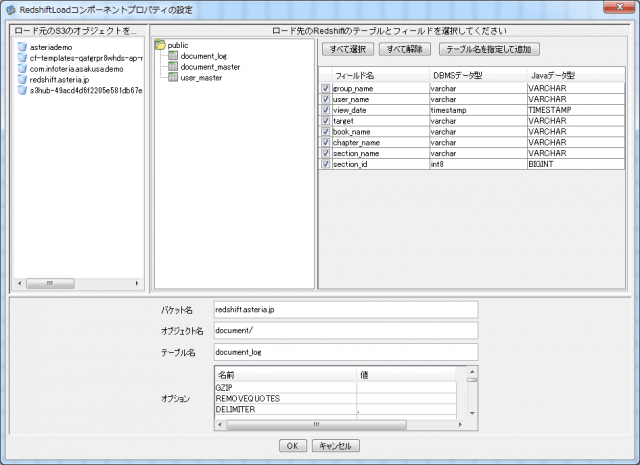The image size is (640, 465).
Task: Select the public schema node
Action: tap(178, 45)
